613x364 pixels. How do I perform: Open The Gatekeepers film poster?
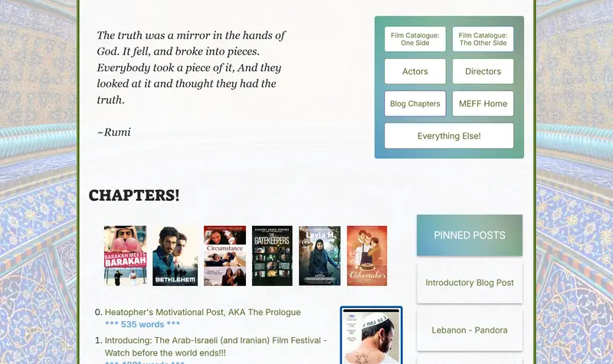(x=272, y=256)
